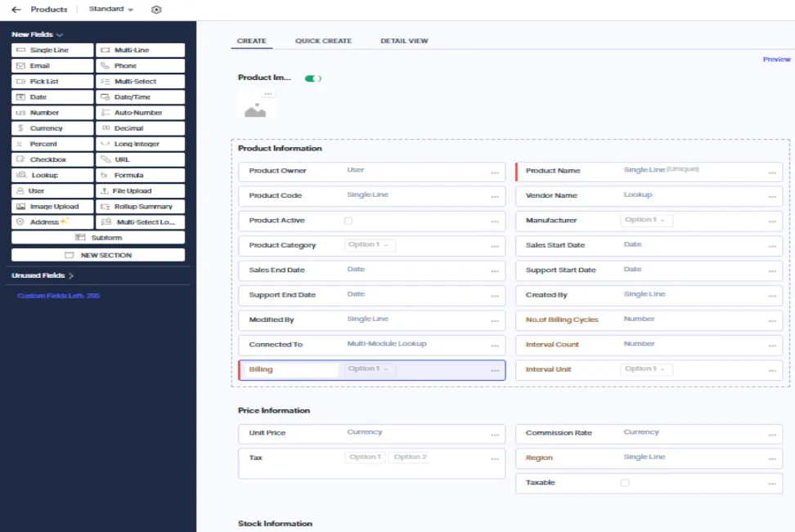
Task: Select the Formula field type
Action: (141, 176)
